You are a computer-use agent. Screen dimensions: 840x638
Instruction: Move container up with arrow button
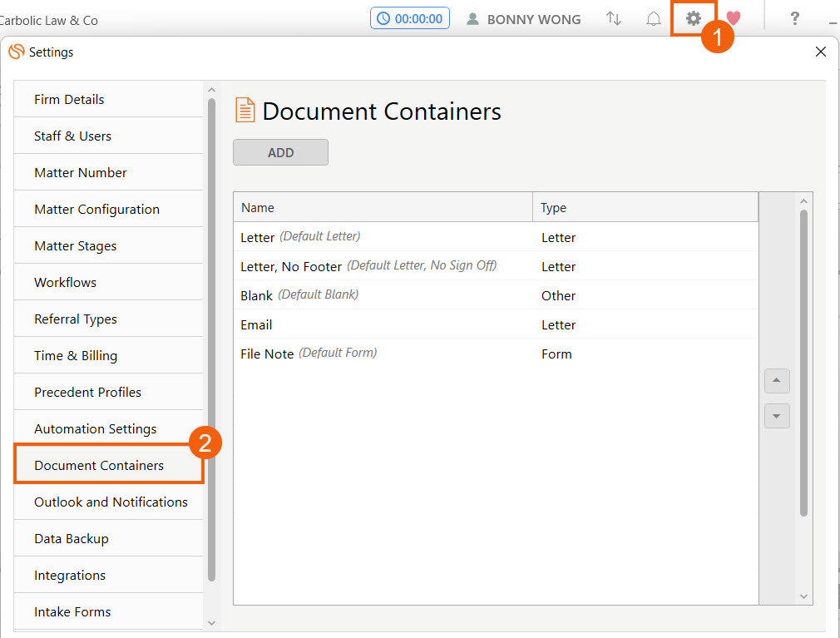tap(777, 381)
